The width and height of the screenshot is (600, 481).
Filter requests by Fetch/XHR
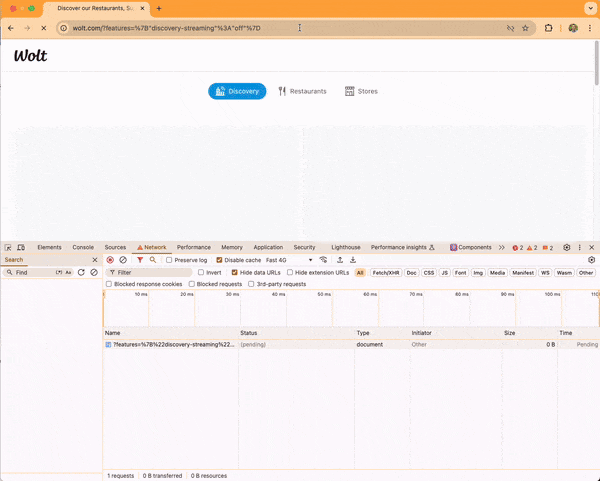point(386,273)
